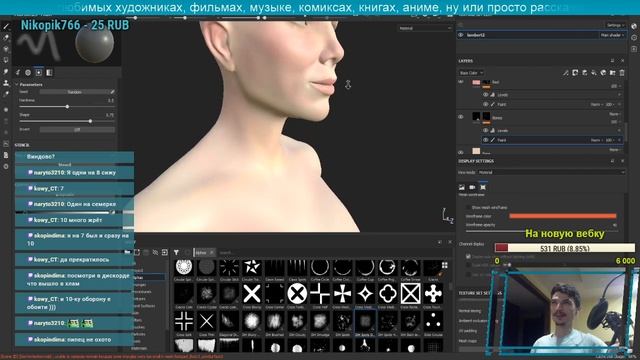The width and height of the screenshot is (640, 360).
Task: Select Alphas category in shelf list
Action: (x=149, y=277)
